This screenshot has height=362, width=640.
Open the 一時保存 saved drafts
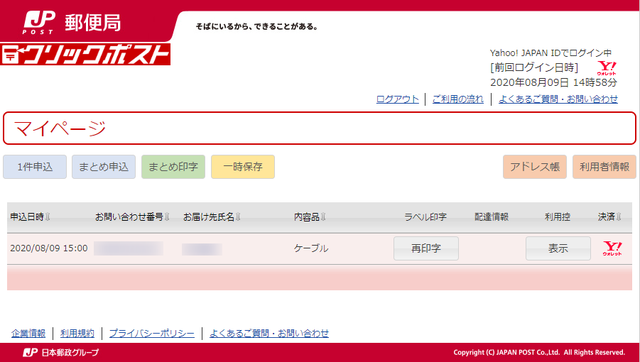243,167
